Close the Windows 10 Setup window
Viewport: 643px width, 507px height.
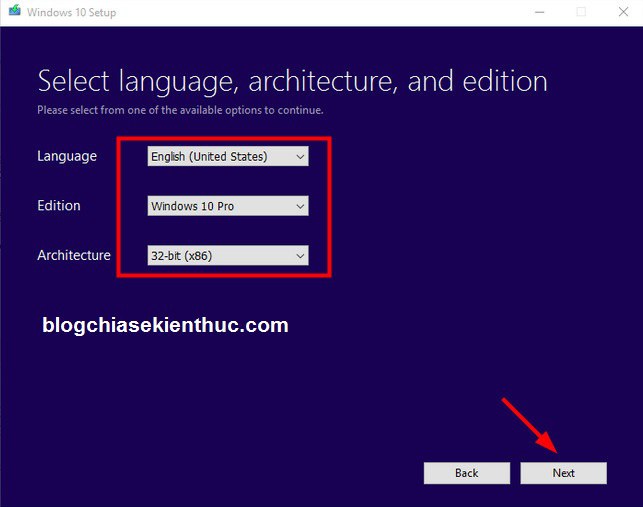(x=623, y=12)
